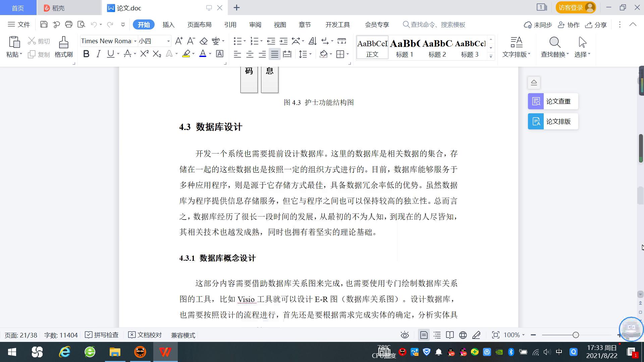Select the superscript icon
Screen dimensions: 644x362
pyautogui.click(x=144, y=54)
